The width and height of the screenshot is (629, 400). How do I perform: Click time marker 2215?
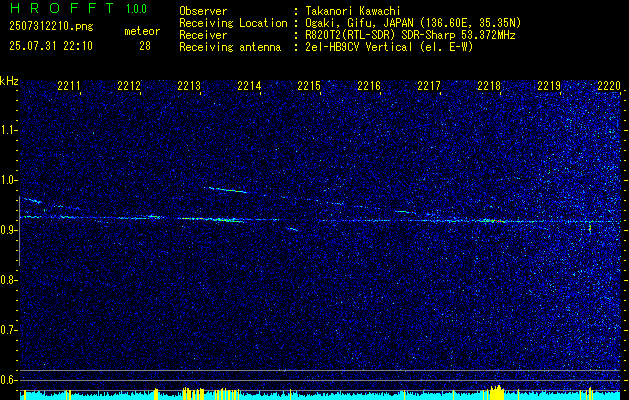click(309, 86)
